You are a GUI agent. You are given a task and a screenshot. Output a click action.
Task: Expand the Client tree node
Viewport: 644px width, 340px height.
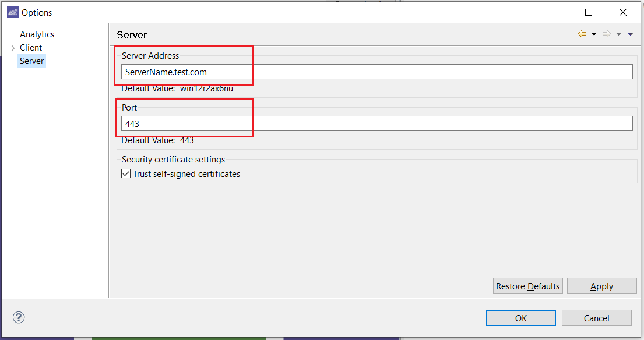(x=12, y=47)
